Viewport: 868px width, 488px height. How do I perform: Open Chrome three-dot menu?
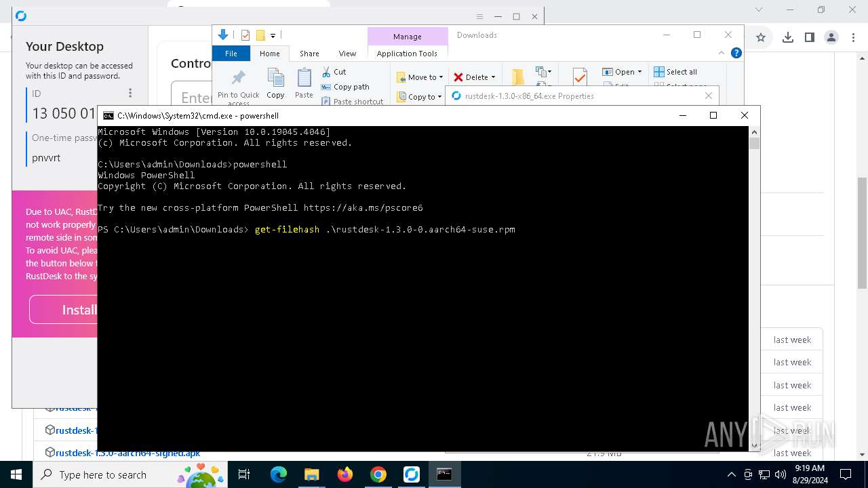[853, 37]
